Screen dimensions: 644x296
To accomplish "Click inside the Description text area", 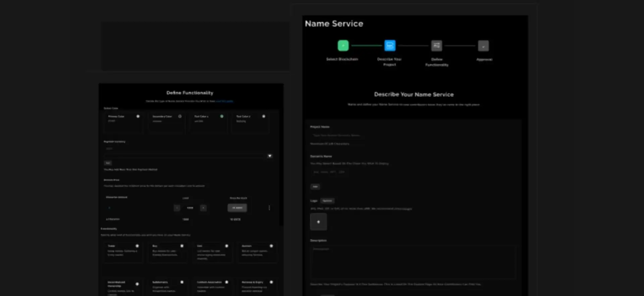I will pos(413,262).
